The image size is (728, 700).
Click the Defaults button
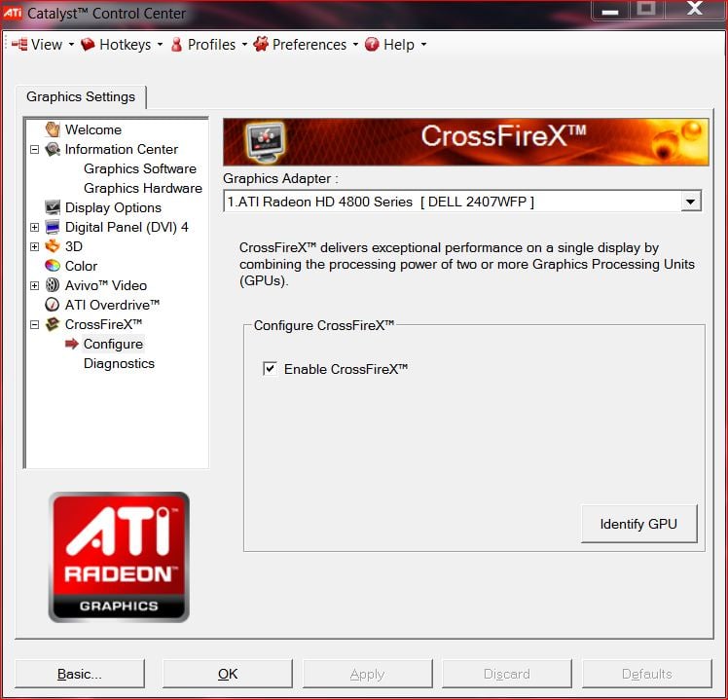pyautogui.click(x=647, y=674)
